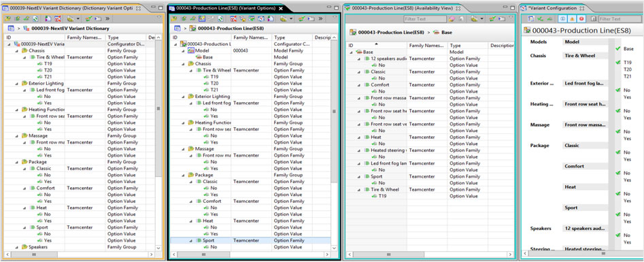Viewport: 644px width, 262px height.
Task: Click the vertical scrollbar of Variant Options panel
Action: 334,111
